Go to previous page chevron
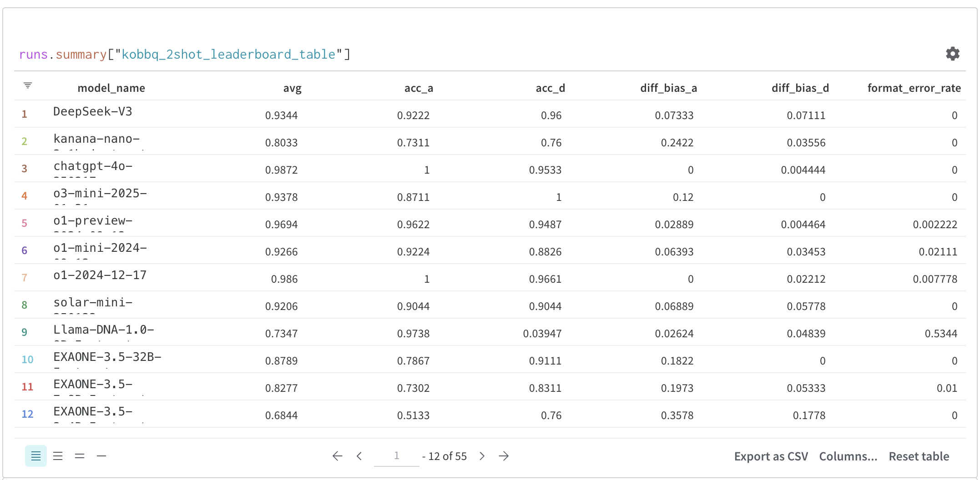The image size is (980, 480). coord(359,456)
